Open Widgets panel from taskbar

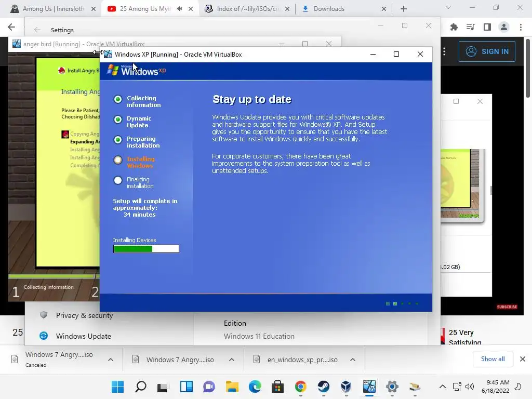tap(187, 387)
